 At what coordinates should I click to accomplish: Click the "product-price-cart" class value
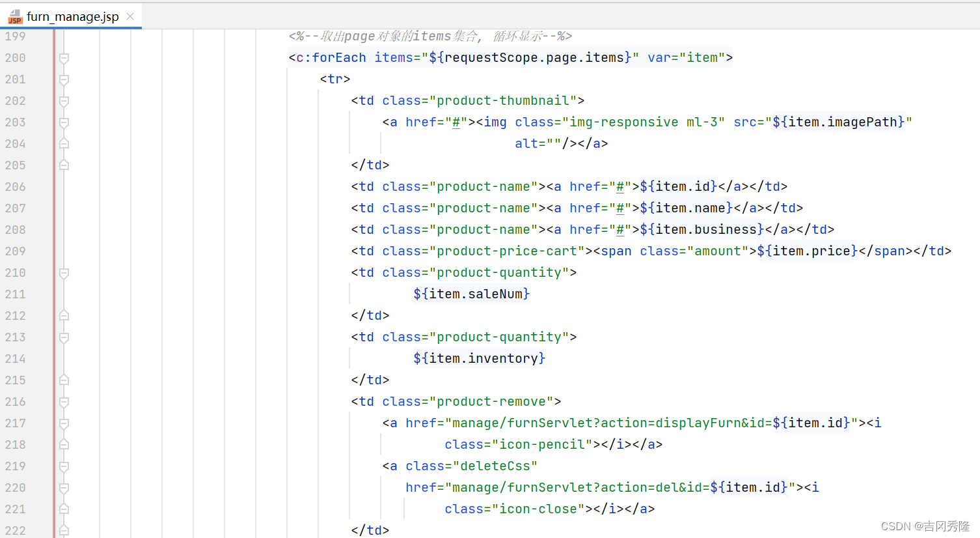click(x=507, y=251)
